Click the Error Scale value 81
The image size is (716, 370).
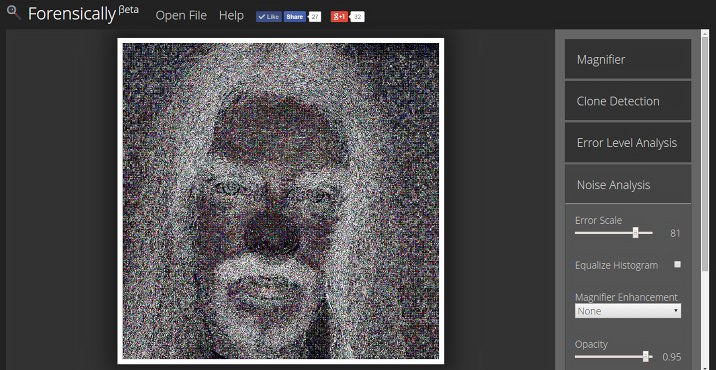pyautogui.click(x=675, y=233)
